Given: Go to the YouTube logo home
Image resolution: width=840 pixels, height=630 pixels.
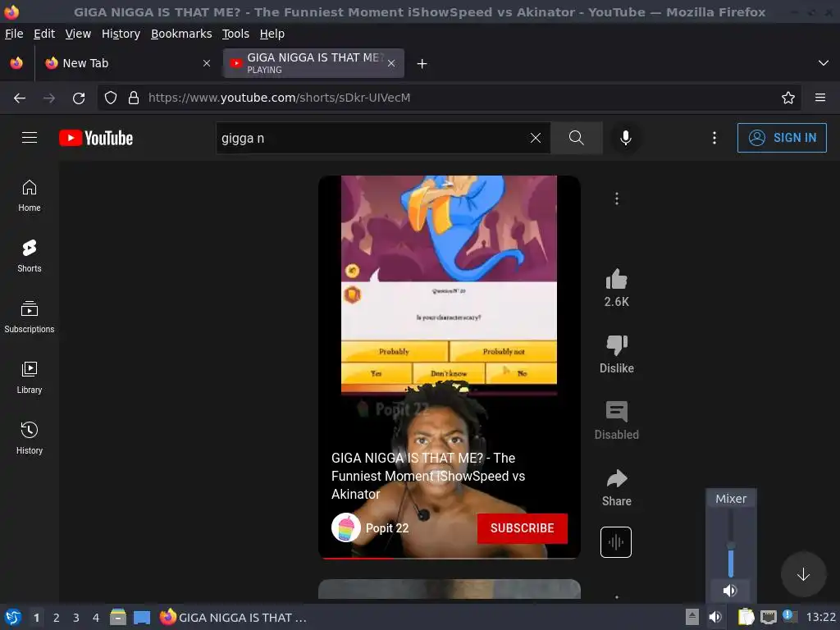Looking at the screenshot, I should (x=96, y=138).
